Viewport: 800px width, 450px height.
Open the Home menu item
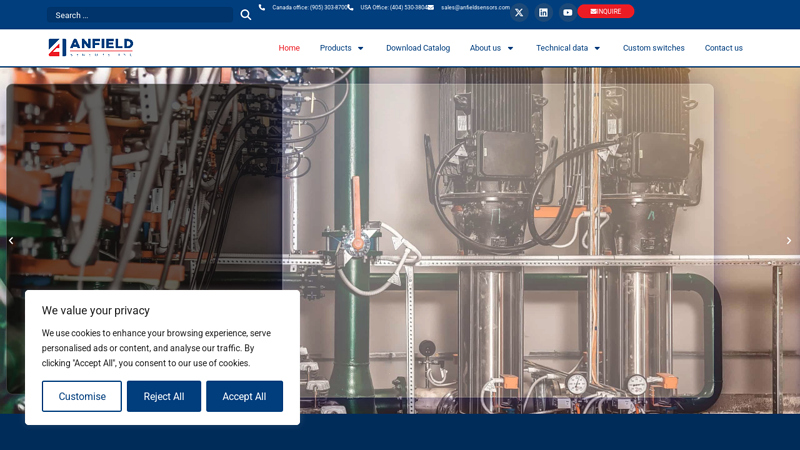coord(289,48)
